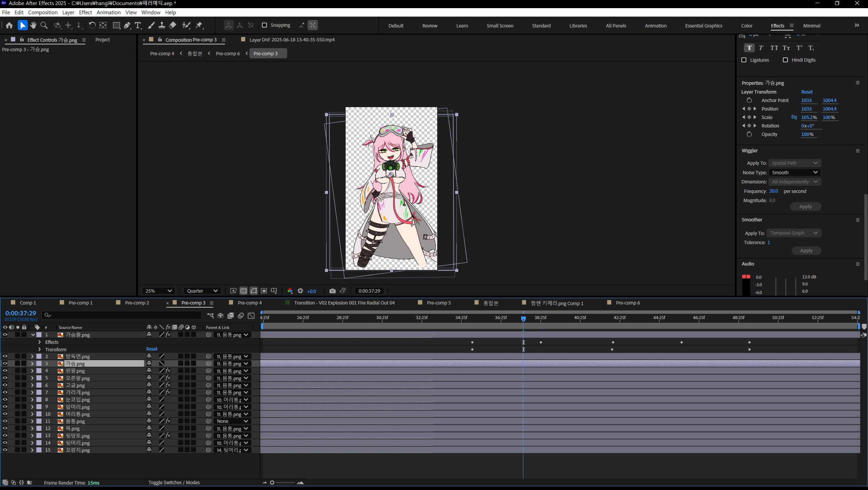This screenshot has height=490, width=868.
Task: Click Reset in Layer Transform
Action: (807, 92)
